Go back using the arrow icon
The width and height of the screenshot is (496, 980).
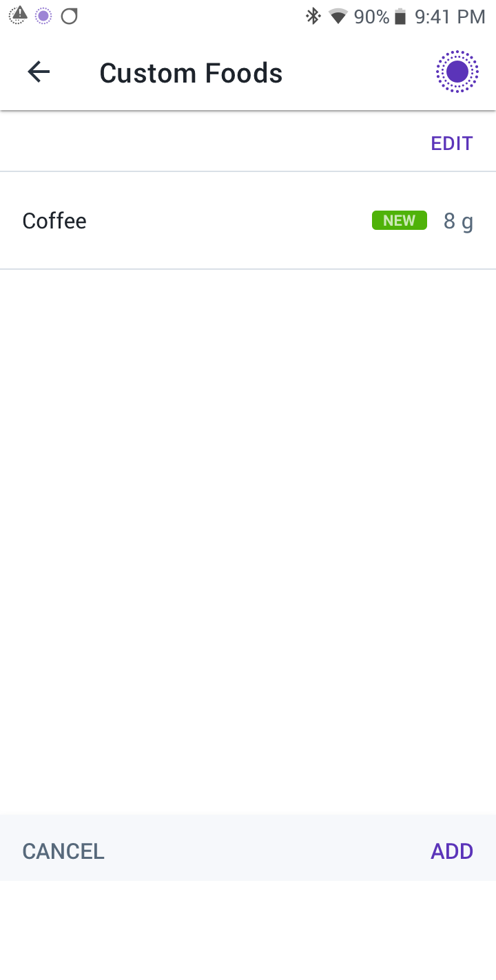pos(39,72)
